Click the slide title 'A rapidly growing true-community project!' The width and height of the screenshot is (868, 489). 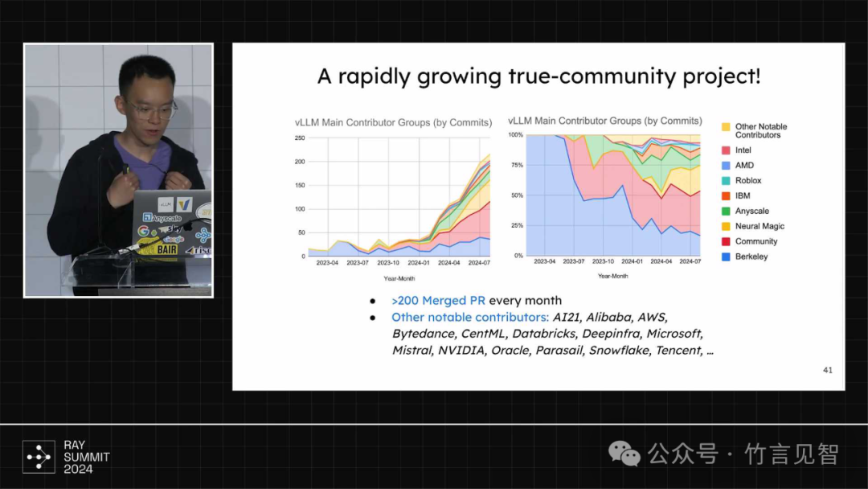538,76
